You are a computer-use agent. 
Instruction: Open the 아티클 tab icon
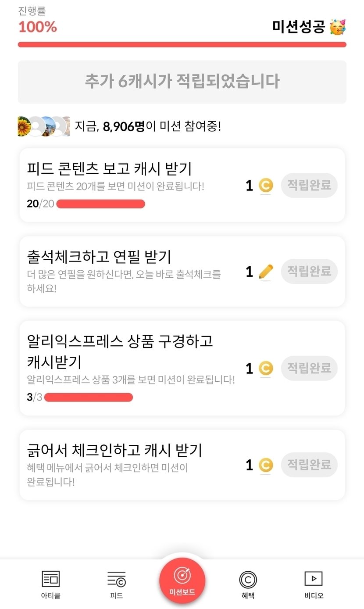click(50, 579)
